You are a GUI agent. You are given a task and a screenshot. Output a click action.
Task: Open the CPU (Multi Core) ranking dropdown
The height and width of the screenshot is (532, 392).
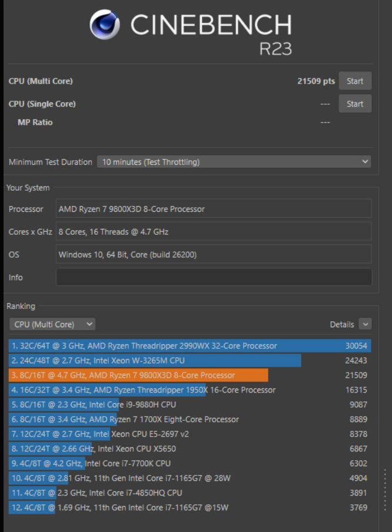pos(52,324)
